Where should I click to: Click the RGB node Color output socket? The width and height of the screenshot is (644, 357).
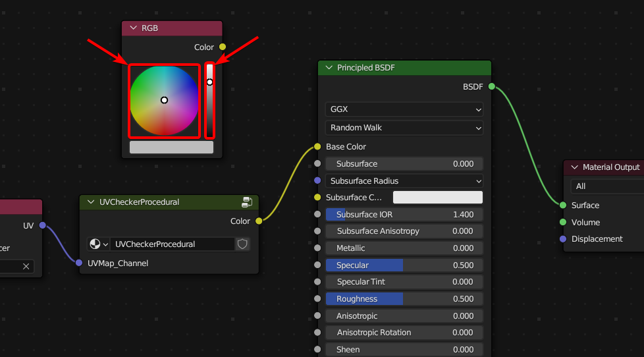click(x=223, y=47)
